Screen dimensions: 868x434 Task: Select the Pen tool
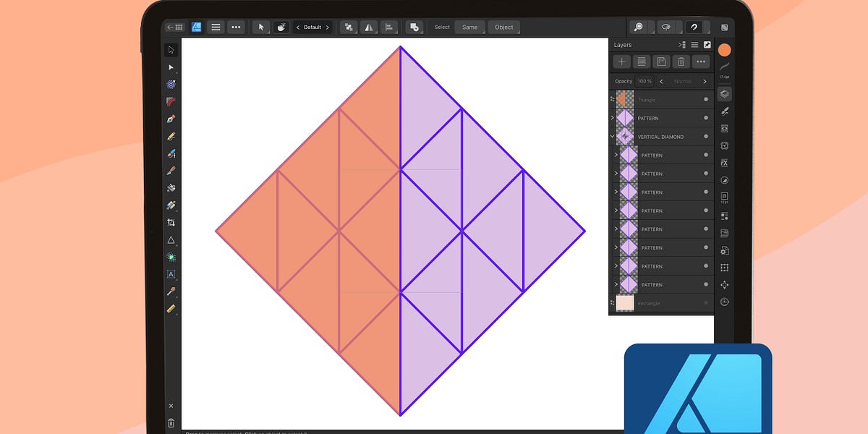pyautogui.click(x=171, y=119)
